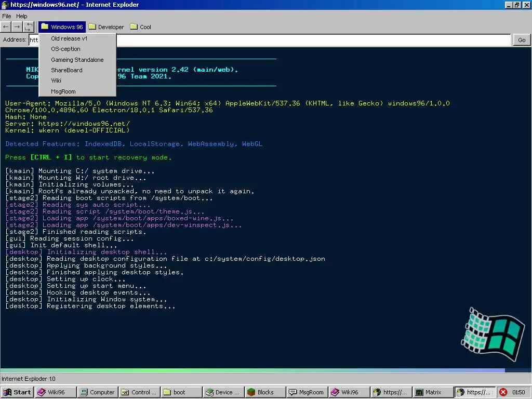
Task: Open the Help menu
Action: pyautogui.click(x=21, y=16)
